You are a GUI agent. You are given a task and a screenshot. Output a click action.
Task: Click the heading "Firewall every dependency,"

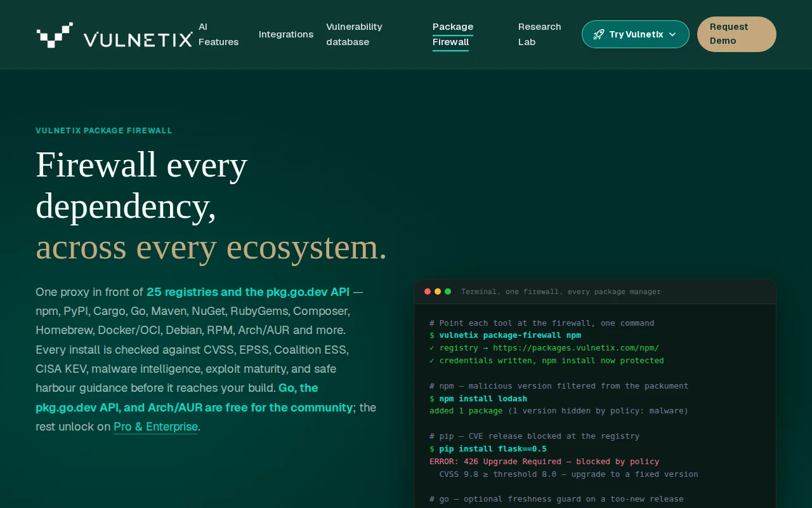141,185
